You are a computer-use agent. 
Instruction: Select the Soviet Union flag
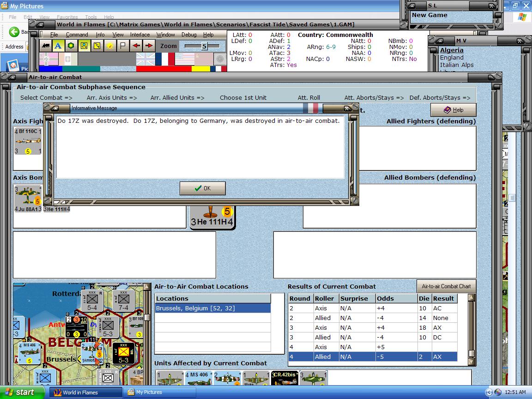click(204, 59)
